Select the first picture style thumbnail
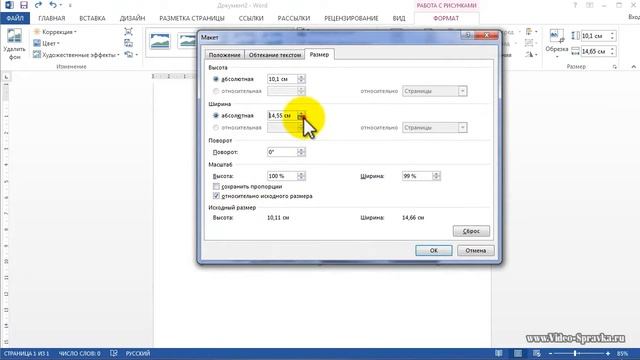 click(160, 41)
